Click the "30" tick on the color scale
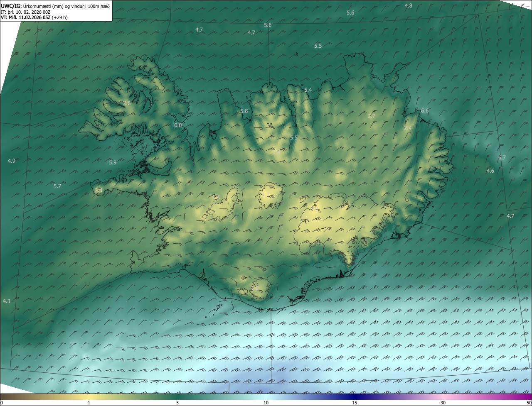Viewport: 532px width, 406px height. point(443,403)
